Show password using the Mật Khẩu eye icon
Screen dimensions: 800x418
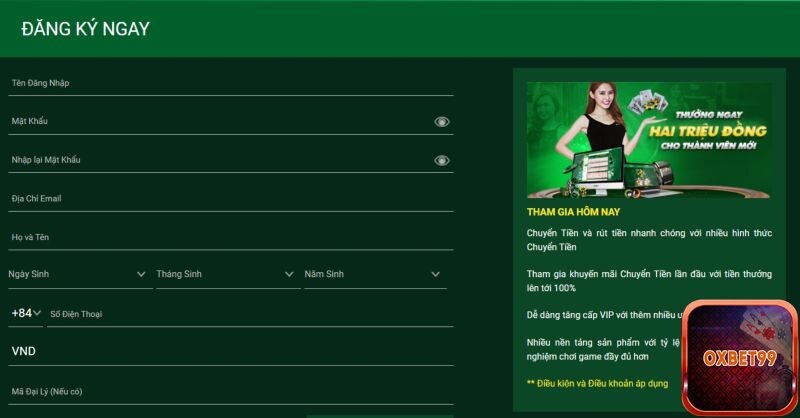[x=442, y=122]
